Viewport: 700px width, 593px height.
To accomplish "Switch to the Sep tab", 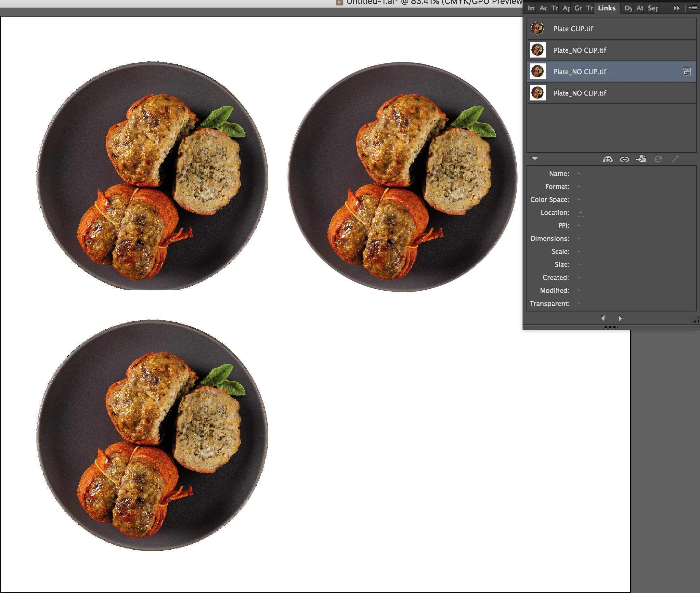I will point(653,8).
